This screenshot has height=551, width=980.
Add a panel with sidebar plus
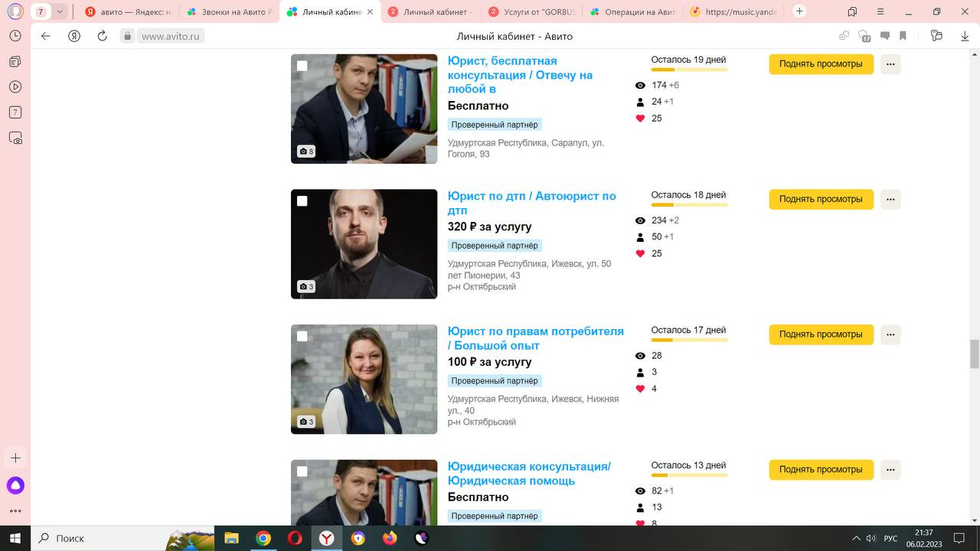pos(15,458)
